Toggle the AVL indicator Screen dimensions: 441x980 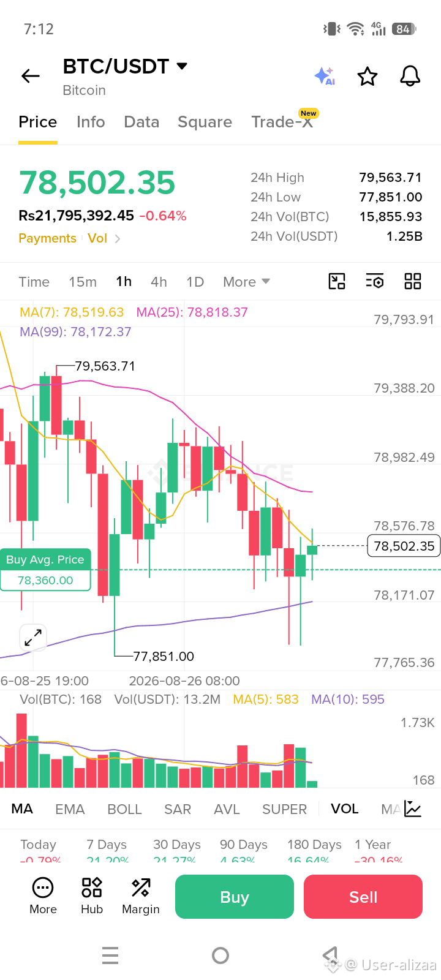click(227, 809)
